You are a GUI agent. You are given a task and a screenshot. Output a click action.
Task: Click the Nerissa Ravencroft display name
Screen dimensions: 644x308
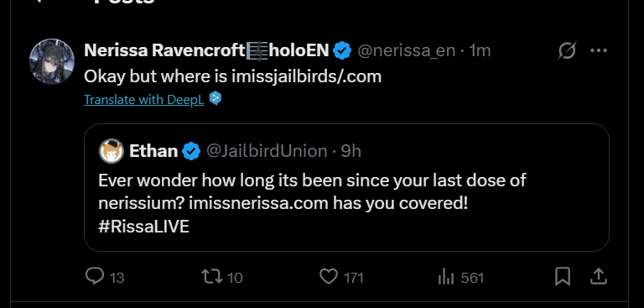point(164,50)
